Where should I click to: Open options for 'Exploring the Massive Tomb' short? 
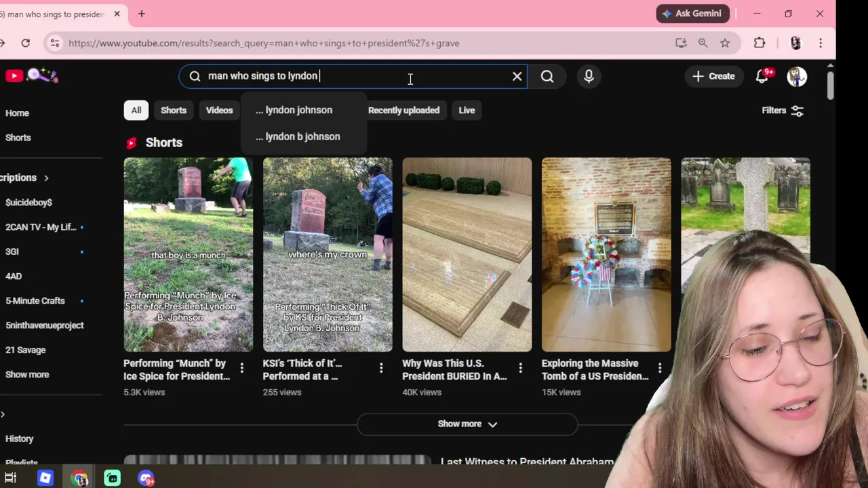coord(659,368)
